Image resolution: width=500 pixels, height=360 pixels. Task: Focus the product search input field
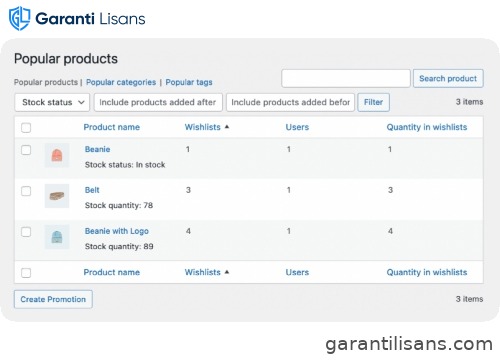346,79
